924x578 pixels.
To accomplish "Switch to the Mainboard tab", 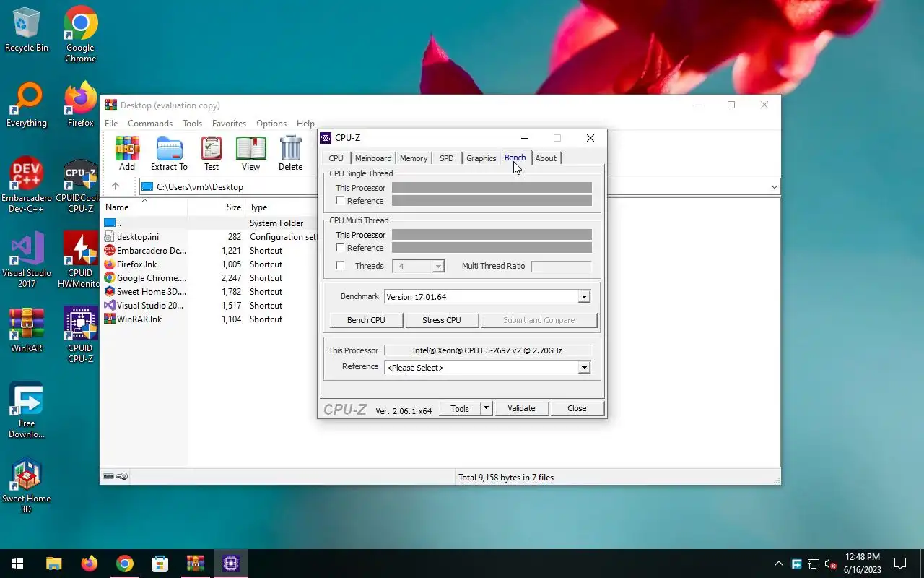I will click(x=373, y=158).
